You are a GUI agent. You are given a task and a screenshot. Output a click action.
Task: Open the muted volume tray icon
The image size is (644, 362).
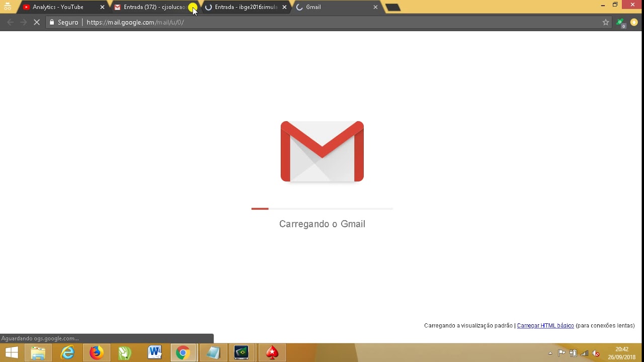[596, 353]
